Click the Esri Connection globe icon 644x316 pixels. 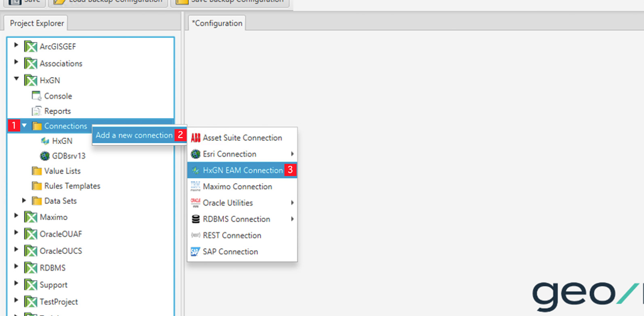point(196,154)
